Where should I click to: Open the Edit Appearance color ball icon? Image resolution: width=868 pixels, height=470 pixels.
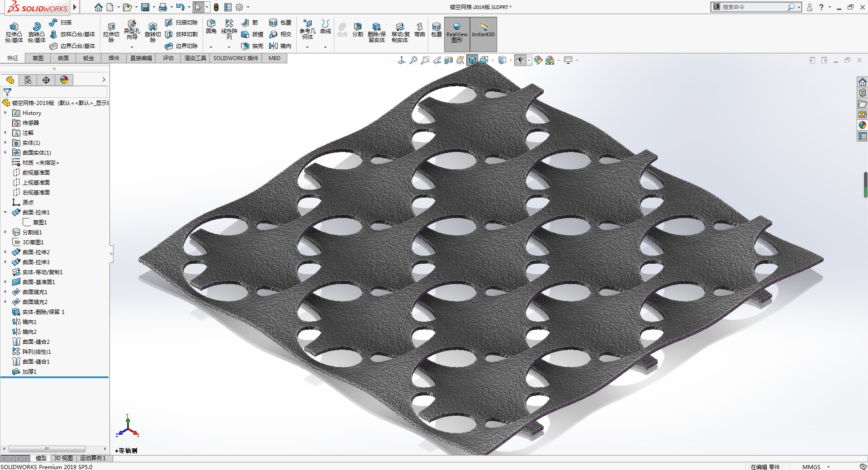tap(538, 60)
